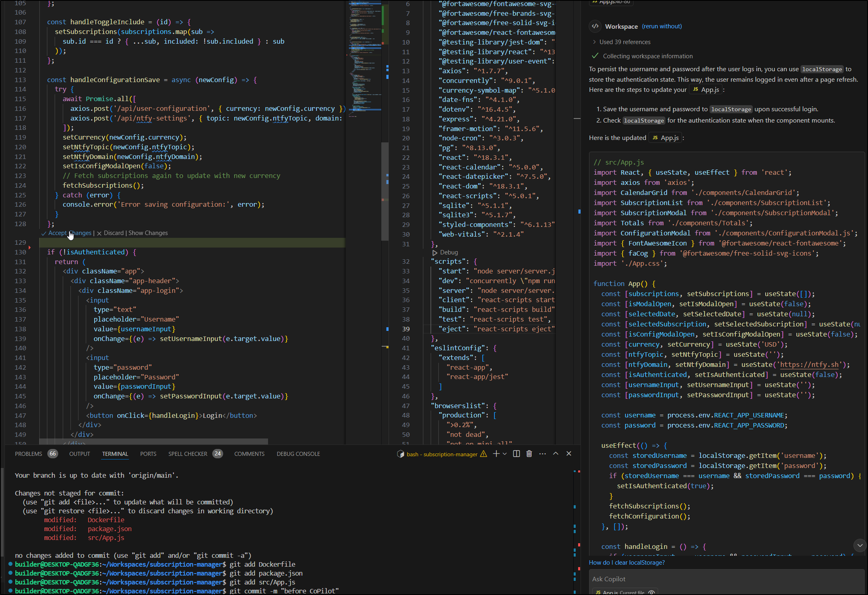Open terminal panel more actions menu

click(543, 454)
